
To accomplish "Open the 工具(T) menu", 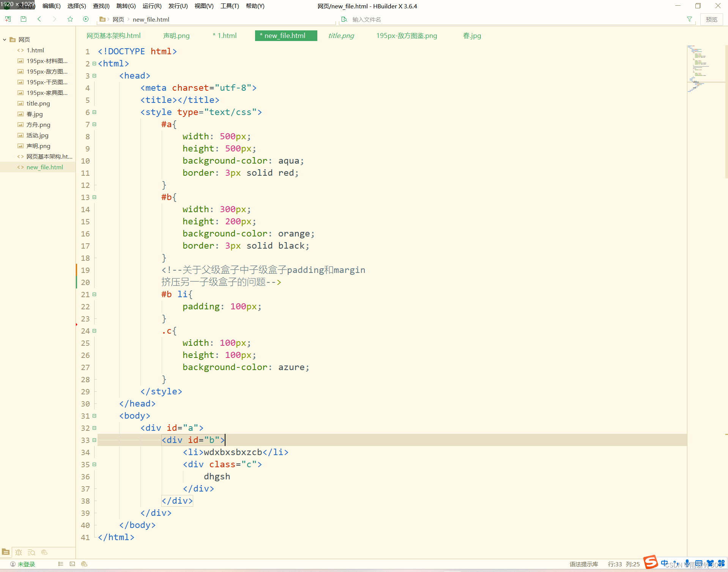I will (x=230, y=6).
